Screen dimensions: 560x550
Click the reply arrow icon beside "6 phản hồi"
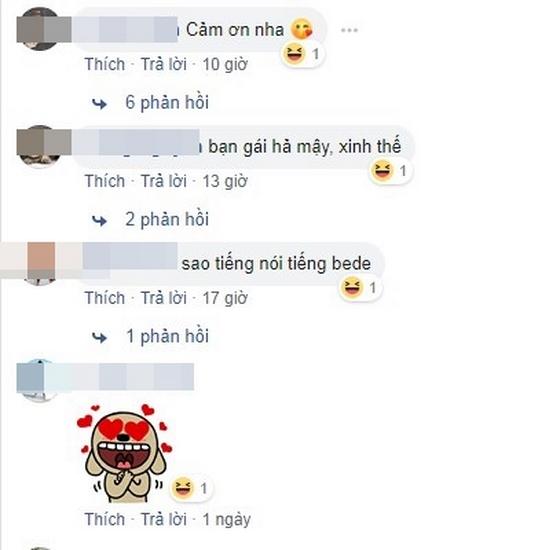tap(99, 104)
